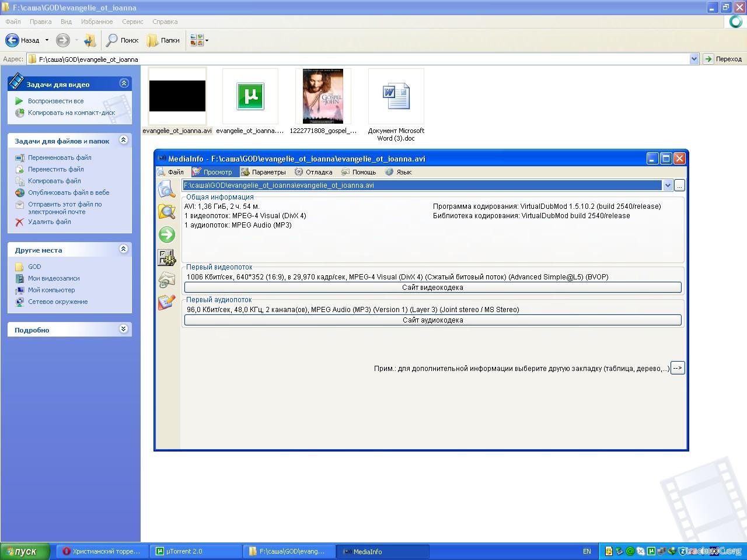This screenshot has height=560, width=747.
Task: Click the Сайт аудиокодека button
Action: coord(432,320)
